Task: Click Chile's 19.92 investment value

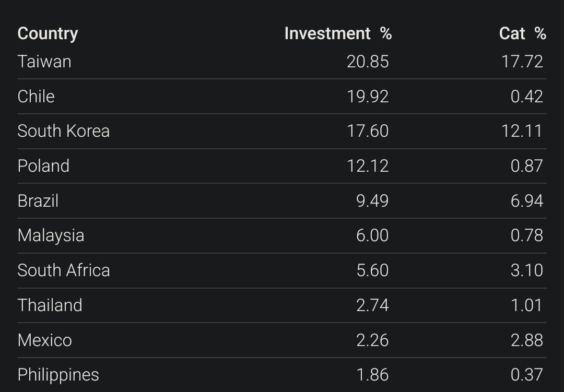Action: (368, 97)
